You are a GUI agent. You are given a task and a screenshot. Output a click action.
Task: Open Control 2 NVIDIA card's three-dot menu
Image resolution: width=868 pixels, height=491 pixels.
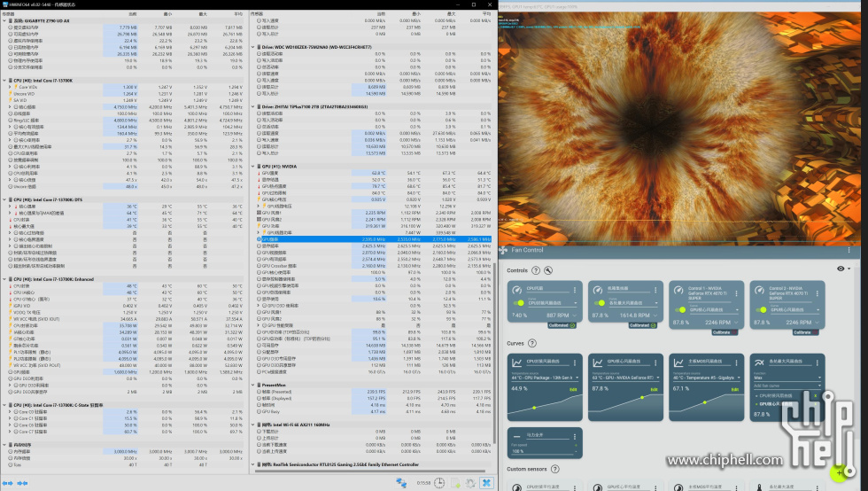point(817,292)
